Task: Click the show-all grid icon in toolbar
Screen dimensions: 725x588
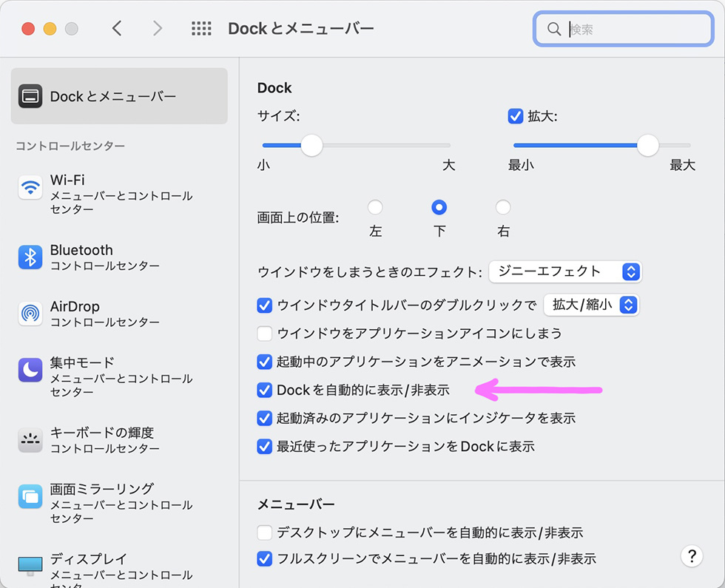Action: 201,28
